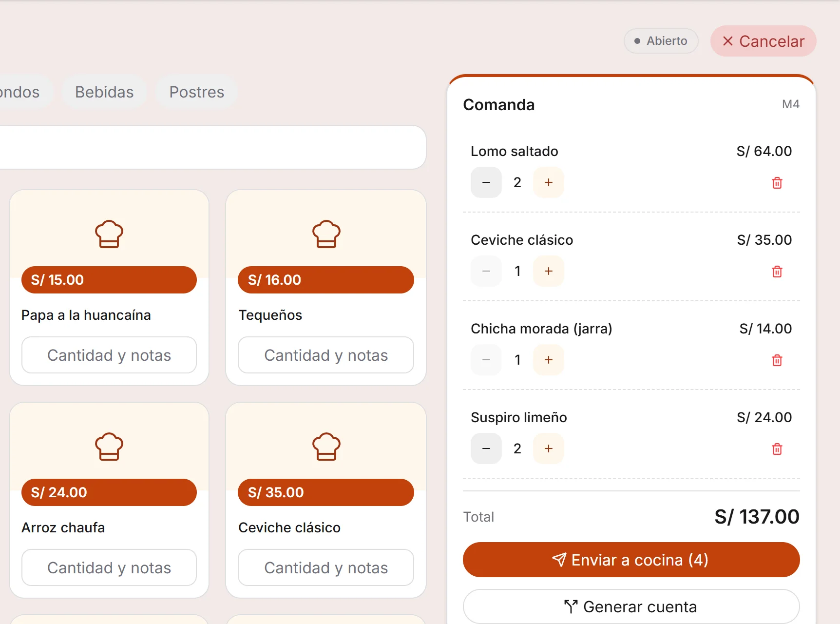Click Chicha morada (jarra) item name
The height and width of the screenshot is (624, 840).
click(x=541, y=329)
